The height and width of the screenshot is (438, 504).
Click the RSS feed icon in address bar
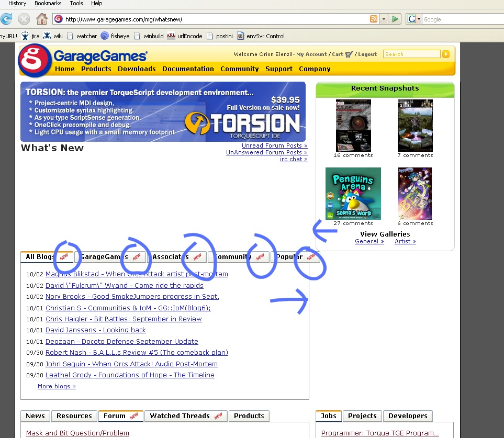[x=374, y=19]
